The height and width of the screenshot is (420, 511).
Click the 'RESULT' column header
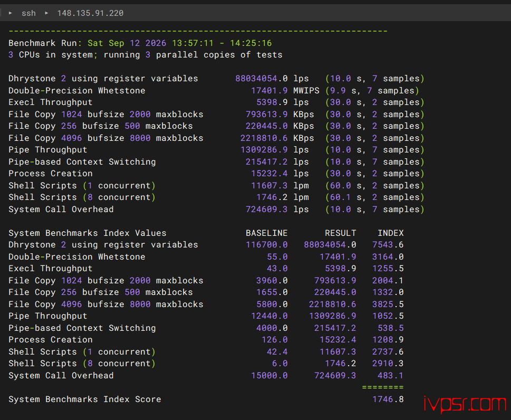(340, 233)
